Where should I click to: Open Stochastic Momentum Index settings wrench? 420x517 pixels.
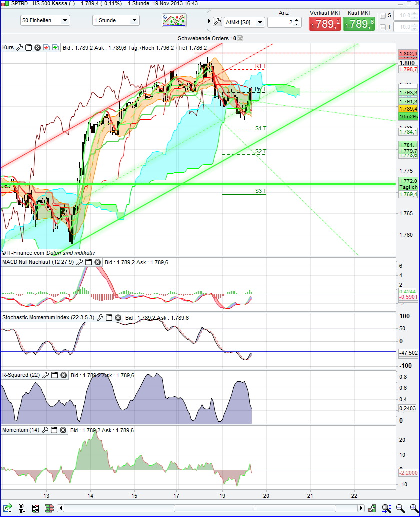(100, 318)
